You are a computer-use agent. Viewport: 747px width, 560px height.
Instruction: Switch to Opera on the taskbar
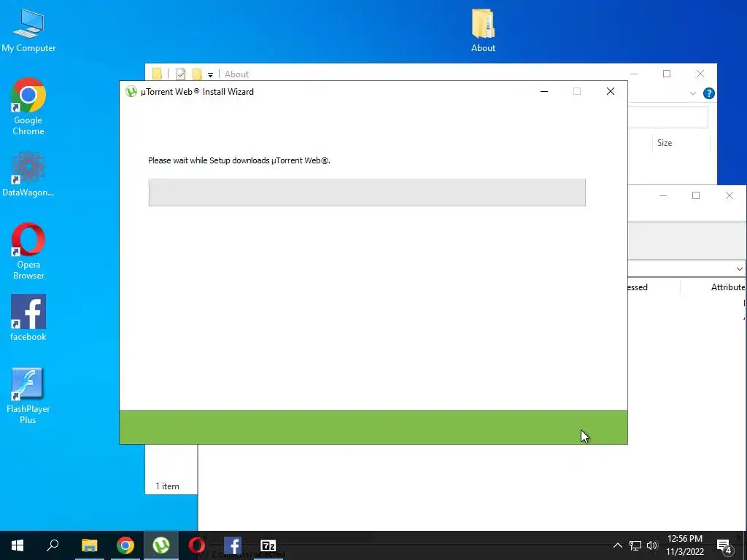197,545
